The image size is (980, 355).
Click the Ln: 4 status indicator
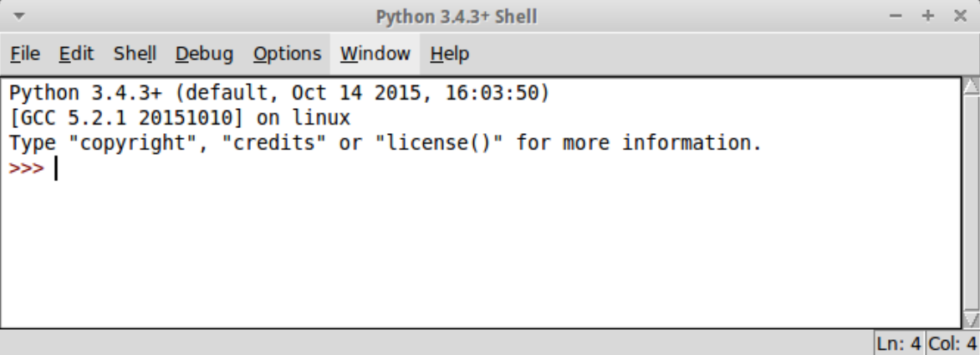(900, 342)
